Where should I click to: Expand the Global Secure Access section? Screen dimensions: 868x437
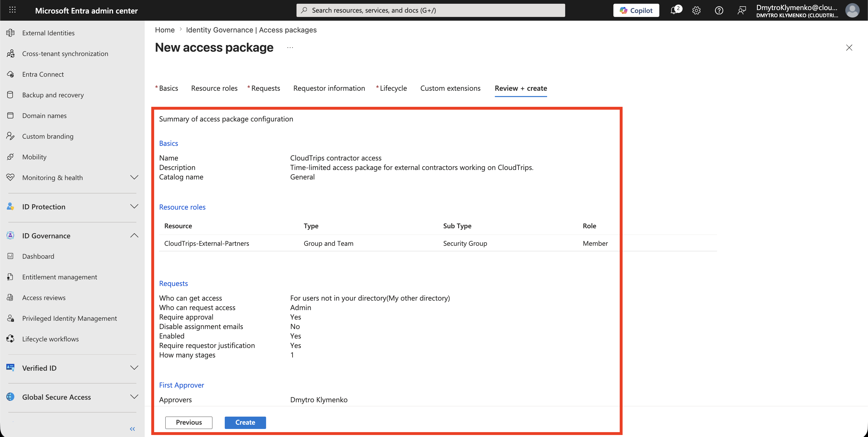[134, 397]
